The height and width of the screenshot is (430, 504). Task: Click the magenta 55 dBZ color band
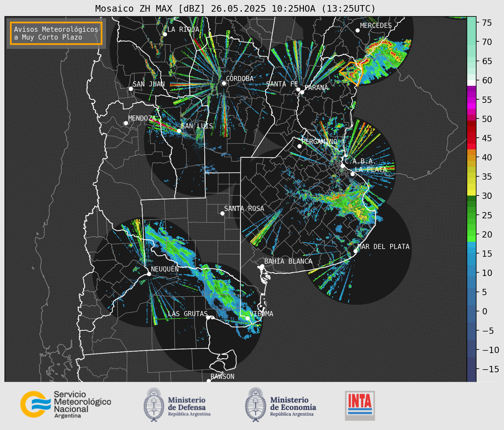[471, 100]
